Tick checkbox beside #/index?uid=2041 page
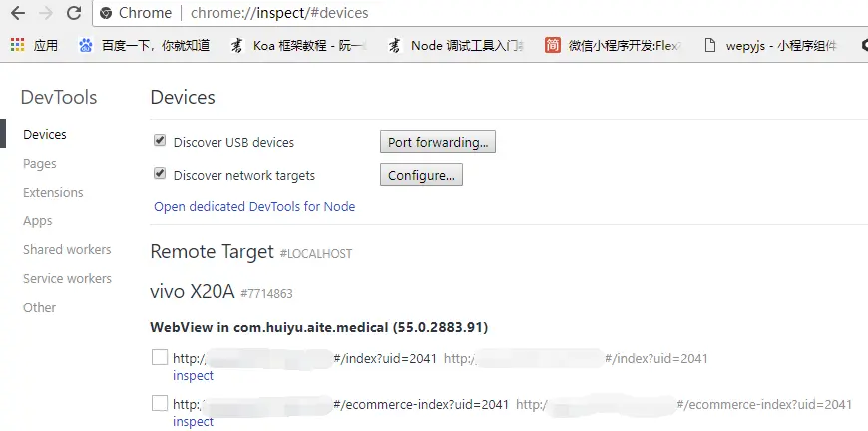This screenshot has width=868, height=431. 160,357
